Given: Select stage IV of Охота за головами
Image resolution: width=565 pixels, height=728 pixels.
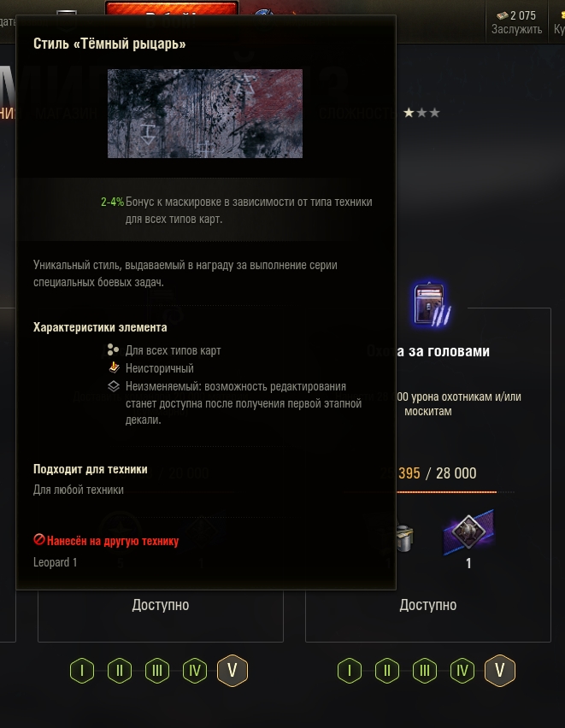Looking at the screenshot, I should coord(462,671).
